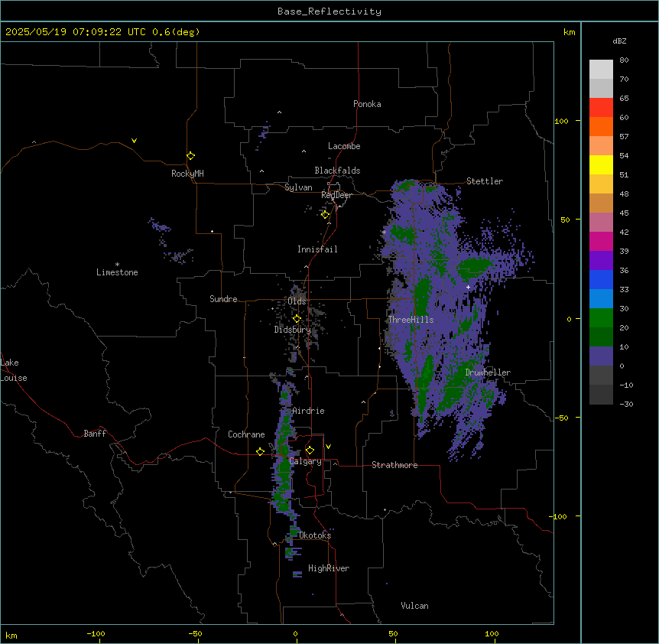659x644 pixels.
Task: Click the 50 tick on the right axis
Action: coord(565,220)
